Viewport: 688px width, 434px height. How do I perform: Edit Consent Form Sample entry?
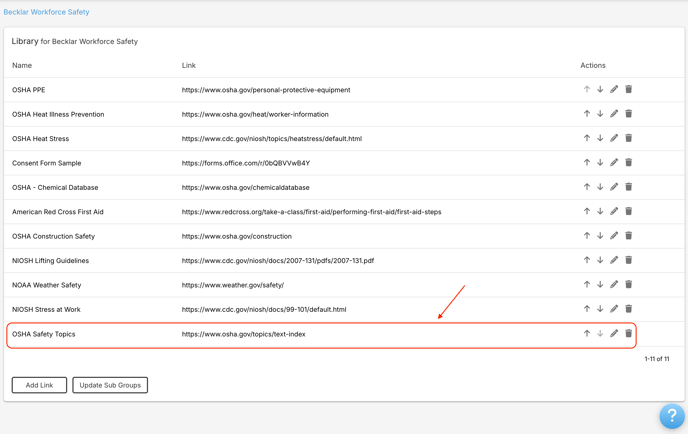[614, 163]
